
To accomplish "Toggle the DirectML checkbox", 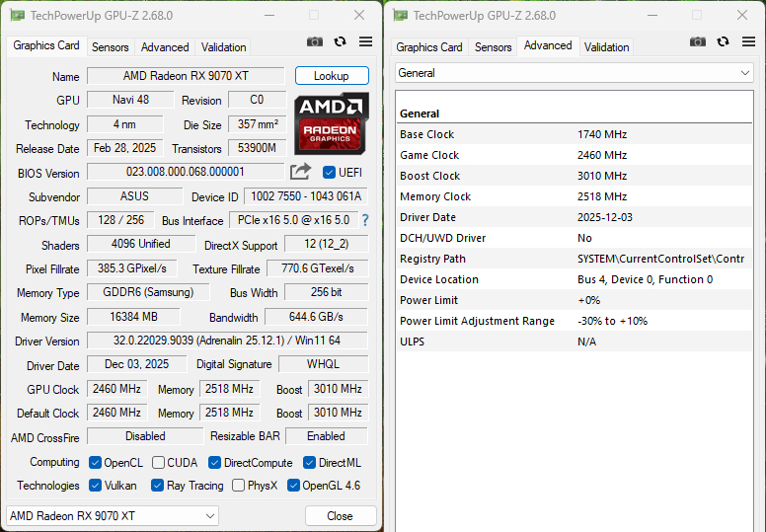I will (x=309, y=463).
